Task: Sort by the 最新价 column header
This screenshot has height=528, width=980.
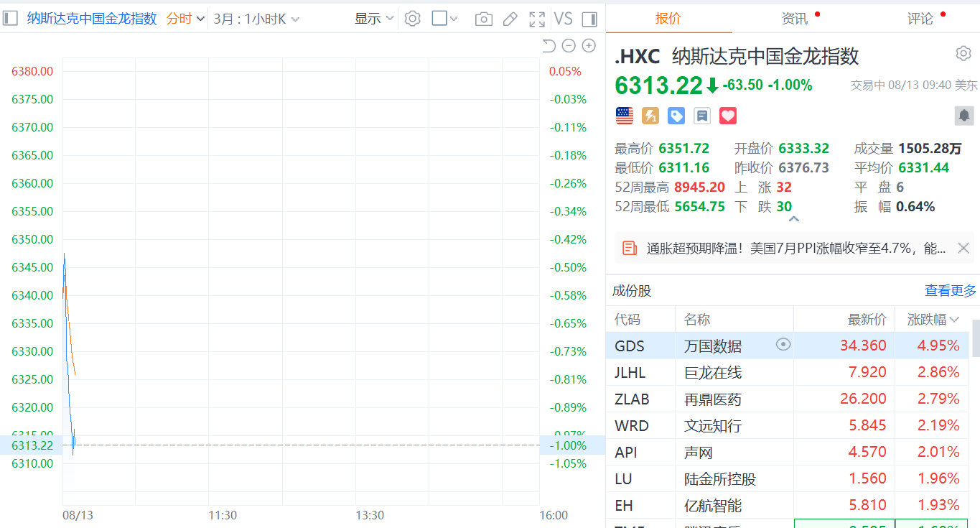Action: [x=867, y=320]
